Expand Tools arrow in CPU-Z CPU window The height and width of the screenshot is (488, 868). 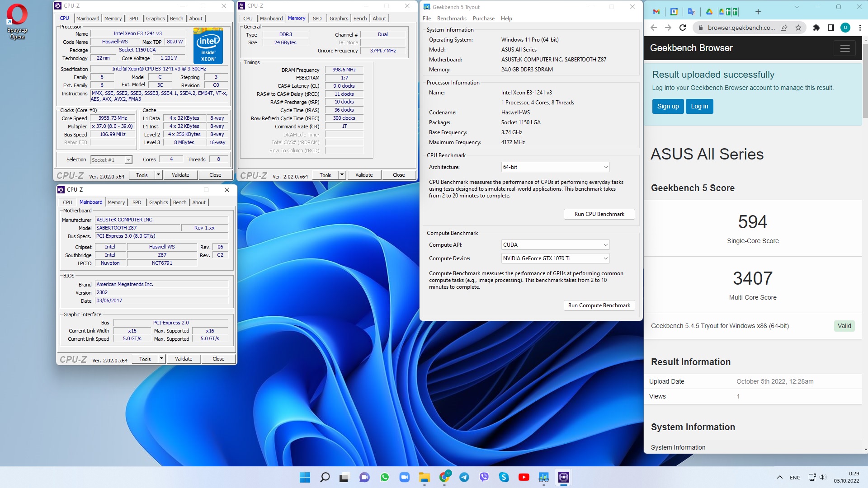click(x=158, y=175)
